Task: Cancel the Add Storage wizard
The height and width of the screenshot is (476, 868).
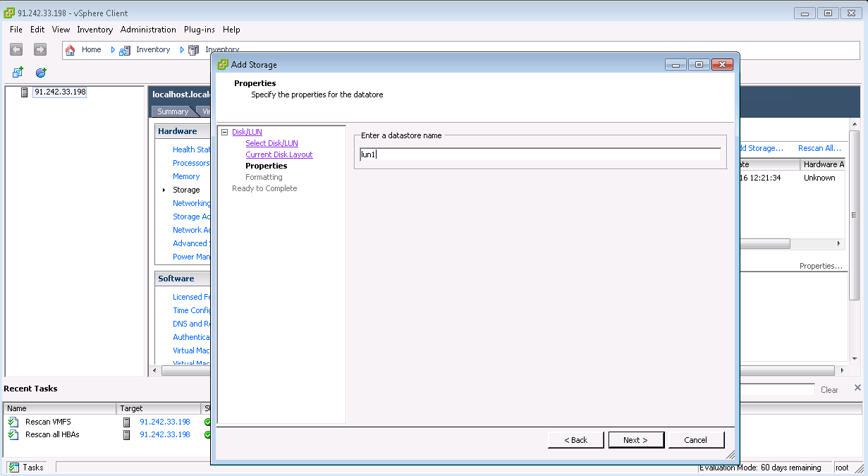Action: [x=696, y=440]
